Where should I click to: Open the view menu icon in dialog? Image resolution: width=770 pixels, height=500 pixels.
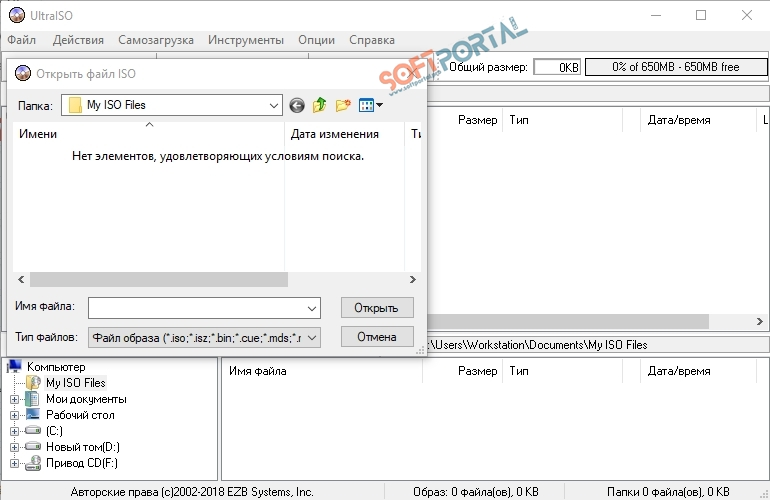(x=370, y=105)
